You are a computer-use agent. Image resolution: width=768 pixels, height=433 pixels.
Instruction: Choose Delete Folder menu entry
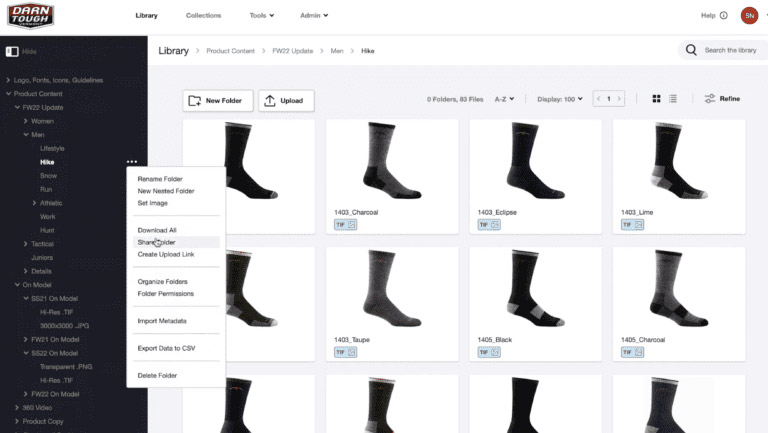tap(157, 376)
